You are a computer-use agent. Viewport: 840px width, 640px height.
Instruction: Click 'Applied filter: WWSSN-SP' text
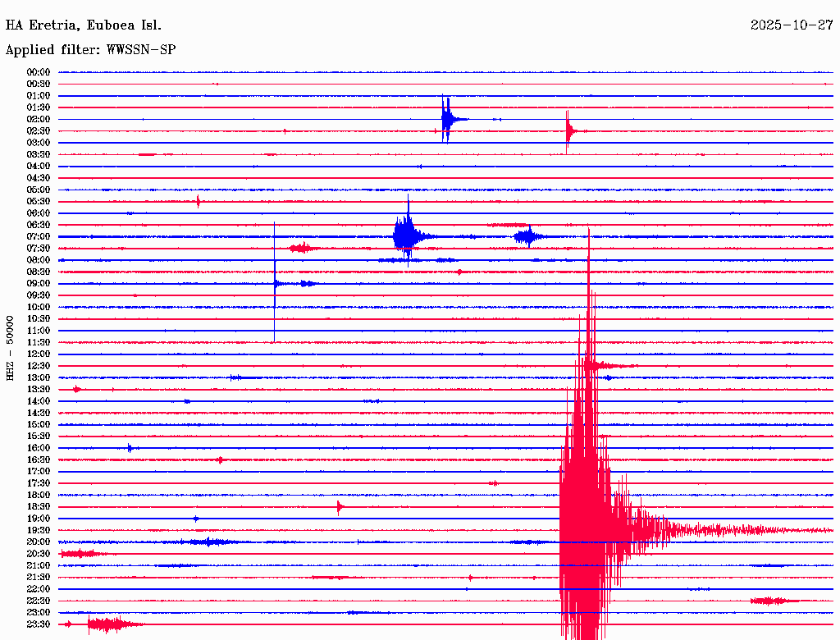(90, 49)
